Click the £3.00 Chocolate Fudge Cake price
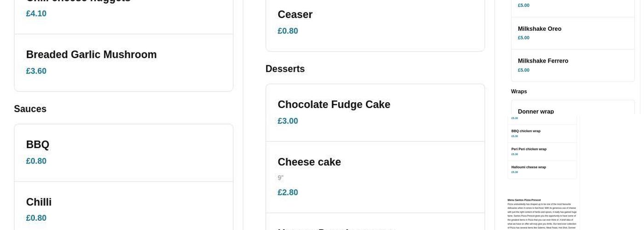Screen dimensions: 644x230 288,121
